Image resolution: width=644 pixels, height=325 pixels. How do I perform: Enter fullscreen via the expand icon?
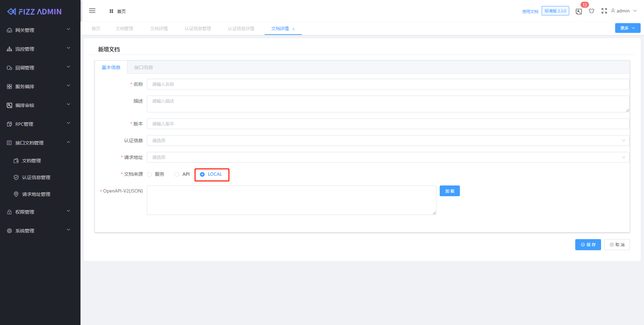coord(604,11)
